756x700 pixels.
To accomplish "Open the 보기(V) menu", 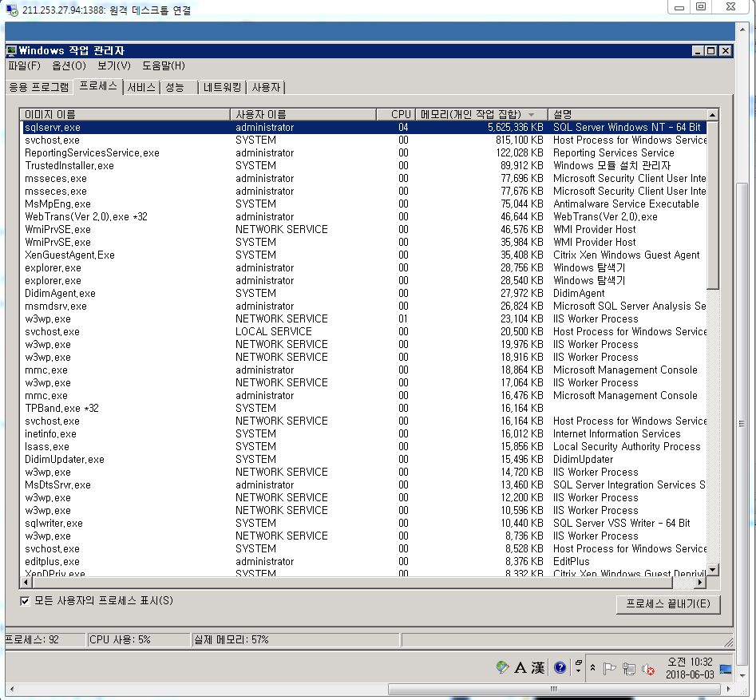I will (114, 65).
